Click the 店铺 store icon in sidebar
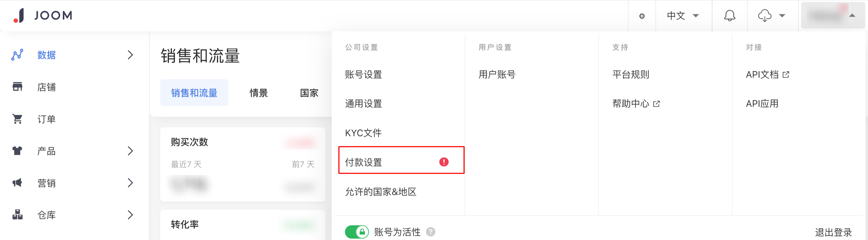 click(18, 87)
